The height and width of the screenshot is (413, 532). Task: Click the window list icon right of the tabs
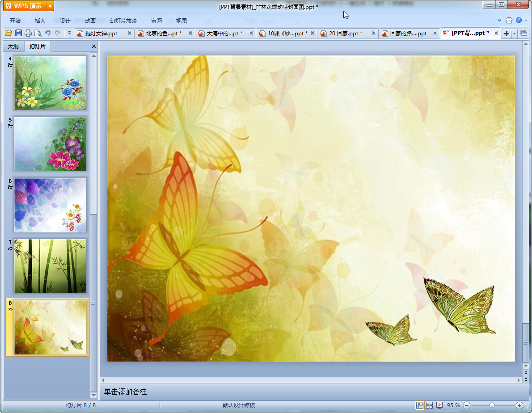(524, 33)
